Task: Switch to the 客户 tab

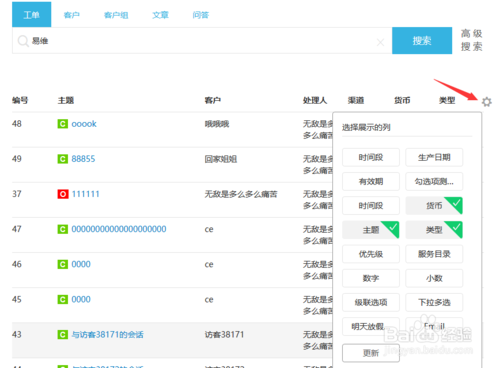Action: point(72,15)
